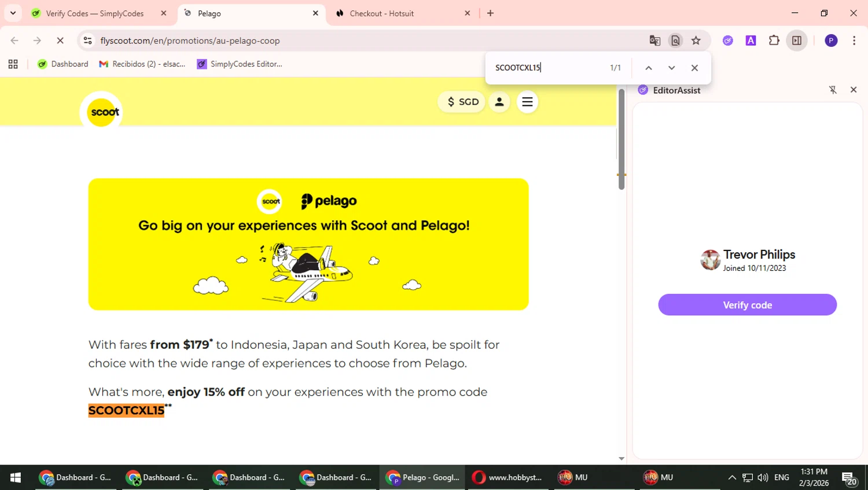Open a new browser tab
The height and width of the screenshot is (490, 868).
pos(491,13)
